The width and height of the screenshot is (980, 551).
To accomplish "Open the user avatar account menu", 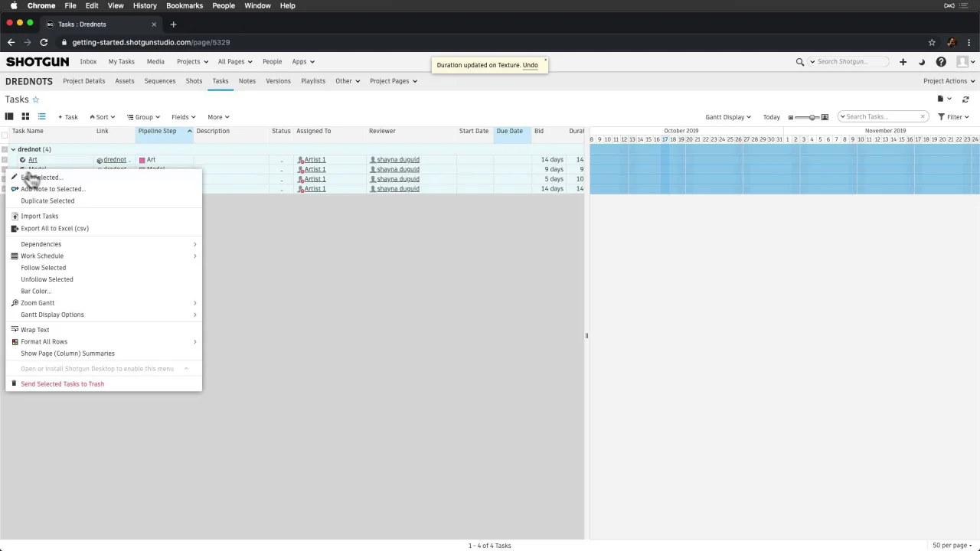I will coord(965,62).
